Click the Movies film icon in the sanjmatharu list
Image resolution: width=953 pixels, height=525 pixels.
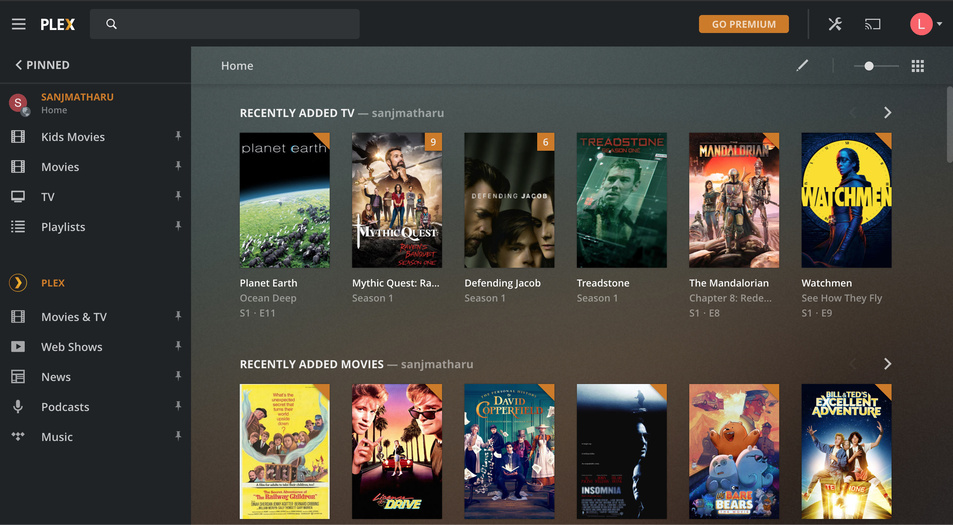click(x=18, y=166)
